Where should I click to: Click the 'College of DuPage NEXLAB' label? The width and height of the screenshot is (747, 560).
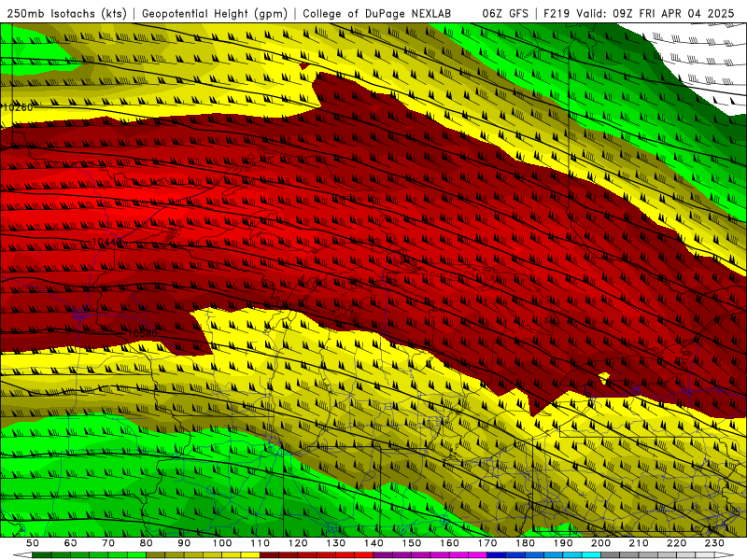tap(376, 14)
